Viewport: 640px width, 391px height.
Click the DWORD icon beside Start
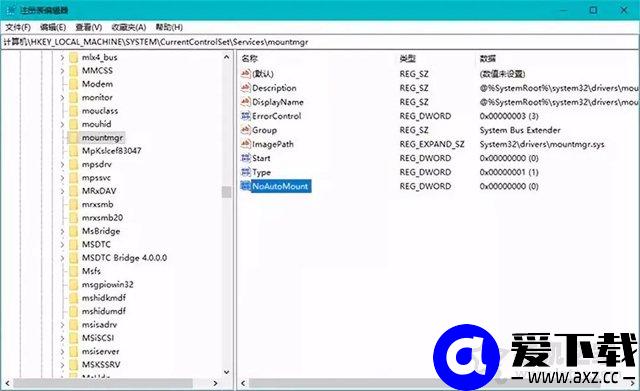click(x=246, y=158)
